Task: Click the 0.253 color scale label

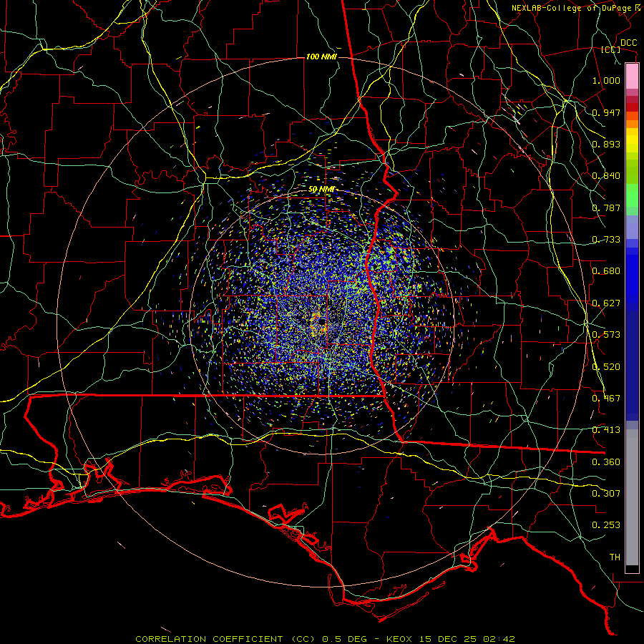Action: (606, 525)
